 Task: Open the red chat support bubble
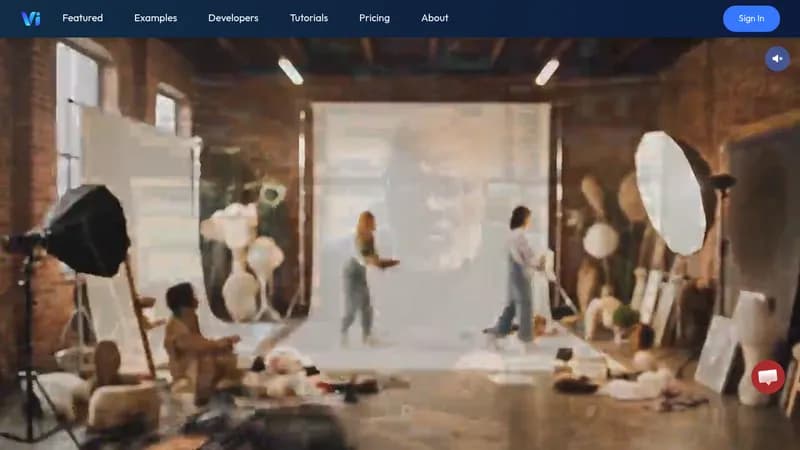[768, 377]
